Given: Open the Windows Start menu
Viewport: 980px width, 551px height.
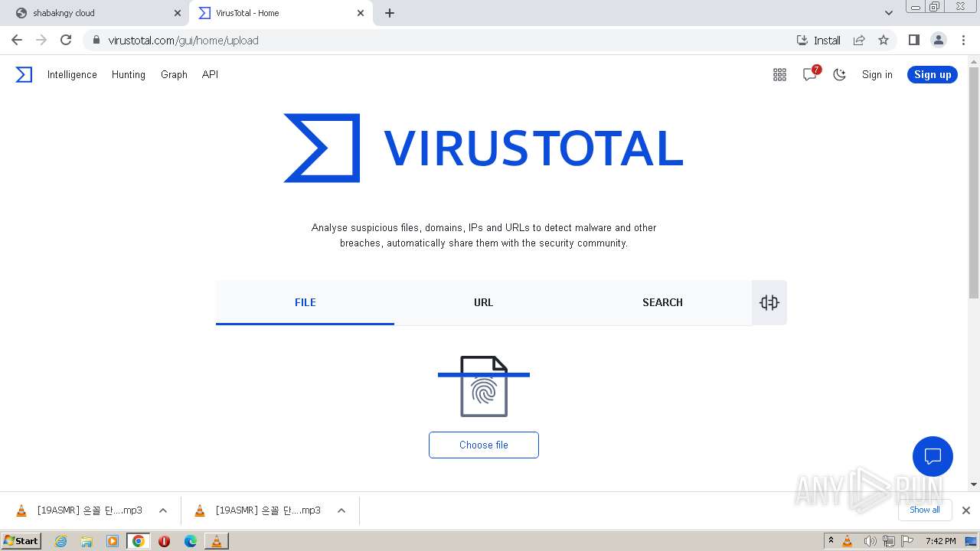Looking at the screenshot, I should click(x=21, y=540).
